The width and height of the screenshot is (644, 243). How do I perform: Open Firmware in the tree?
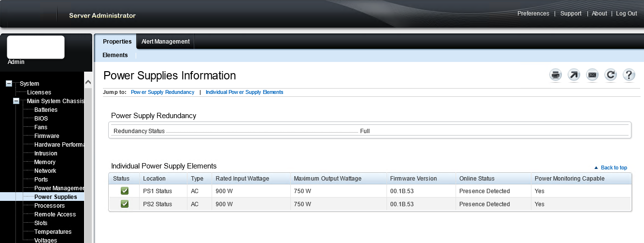(47, 136)
